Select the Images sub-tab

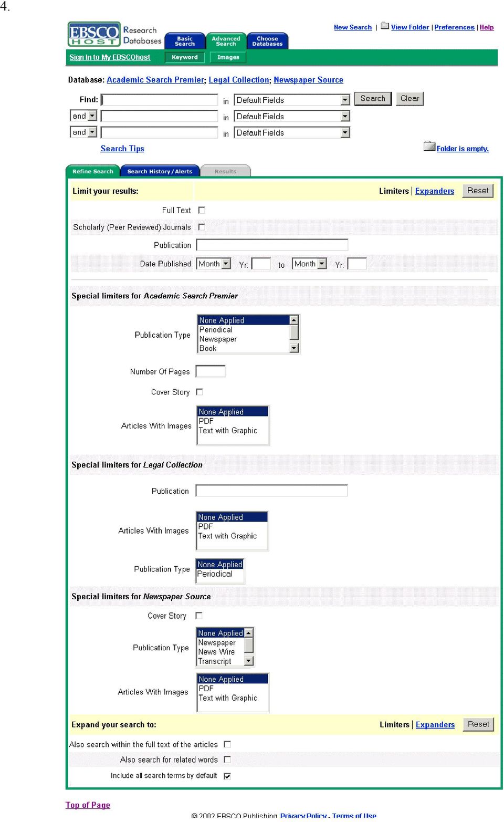tap(228, 57)
